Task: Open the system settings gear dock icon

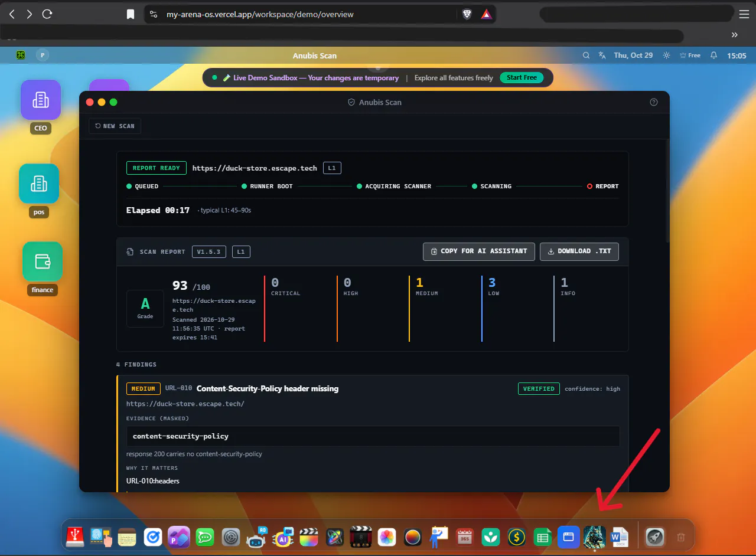Action: [x=231, y=537]
